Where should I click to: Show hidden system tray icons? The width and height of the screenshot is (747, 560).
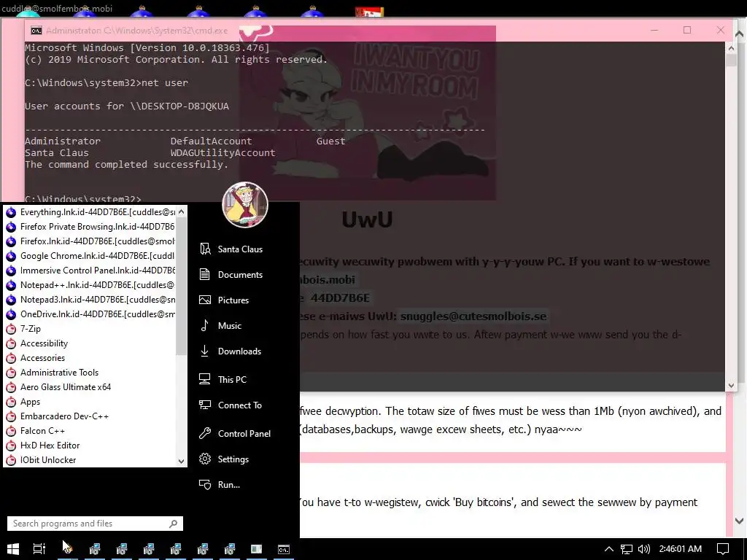(x=609, y=549)
